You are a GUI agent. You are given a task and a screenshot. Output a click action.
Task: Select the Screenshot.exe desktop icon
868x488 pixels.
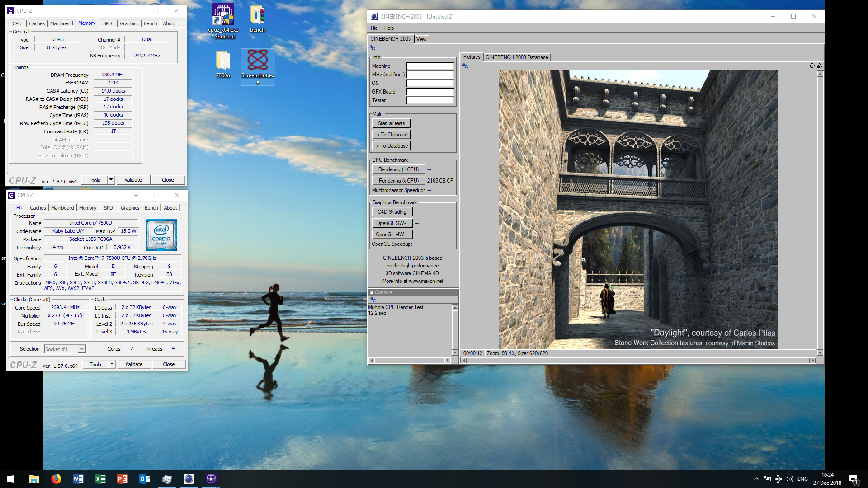click(x=258, y=67)
